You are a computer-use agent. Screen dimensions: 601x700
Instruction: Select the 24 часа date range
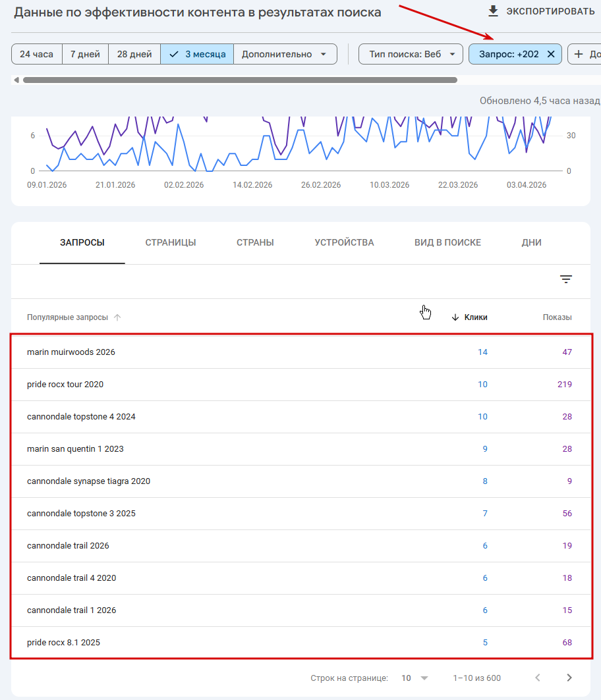pyautogui.click(x=37, y=54)
